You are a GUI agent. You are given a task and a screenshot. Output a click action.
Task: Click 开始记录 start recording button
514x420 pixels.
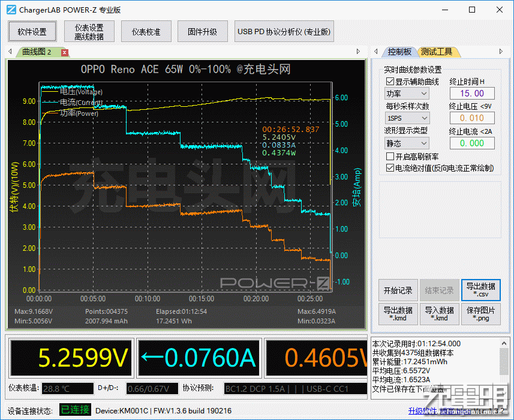pos(398,290)
